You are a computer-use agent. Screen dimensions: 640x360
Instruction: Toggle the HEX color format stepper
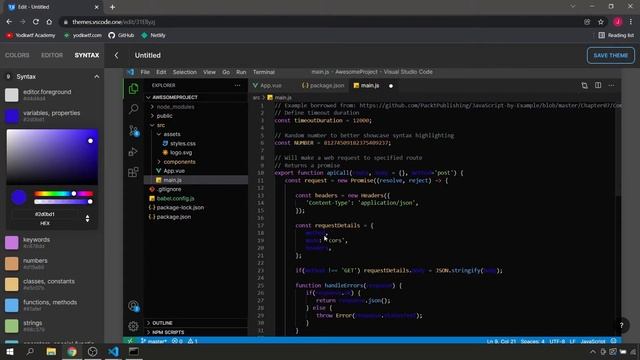(x=87, y=219)
